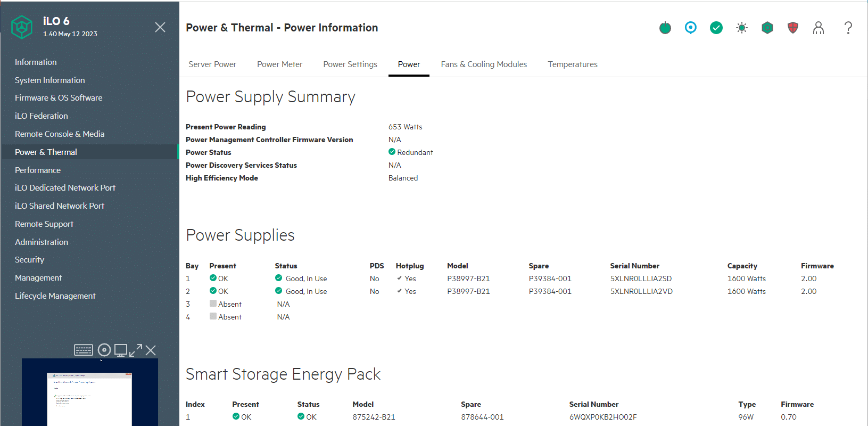Click bay 1 model P38997-B21
This screenshot has width=868, height=426.
tap(468, 278)
